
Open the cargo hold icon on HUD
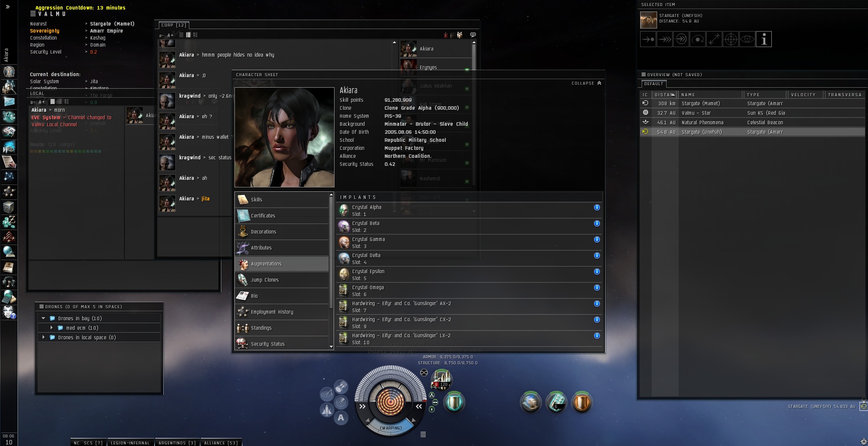coord(341,386)
